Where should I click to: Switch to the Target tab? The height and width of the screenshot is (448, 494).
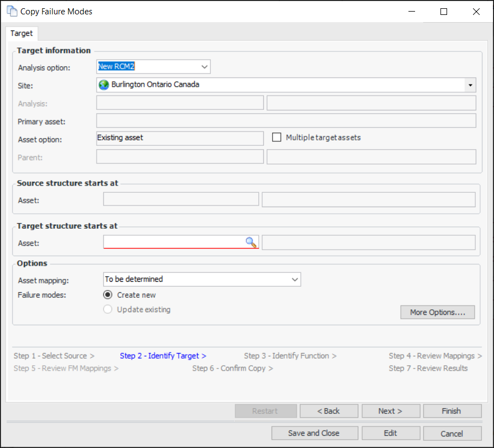point(22,33)
